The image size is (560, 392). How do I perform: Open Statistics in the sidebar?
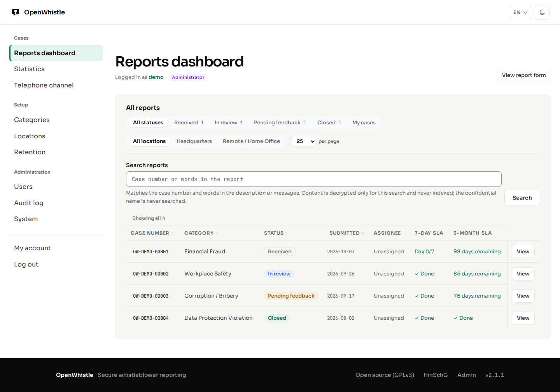pyautogui.click(x=56, y=69)
